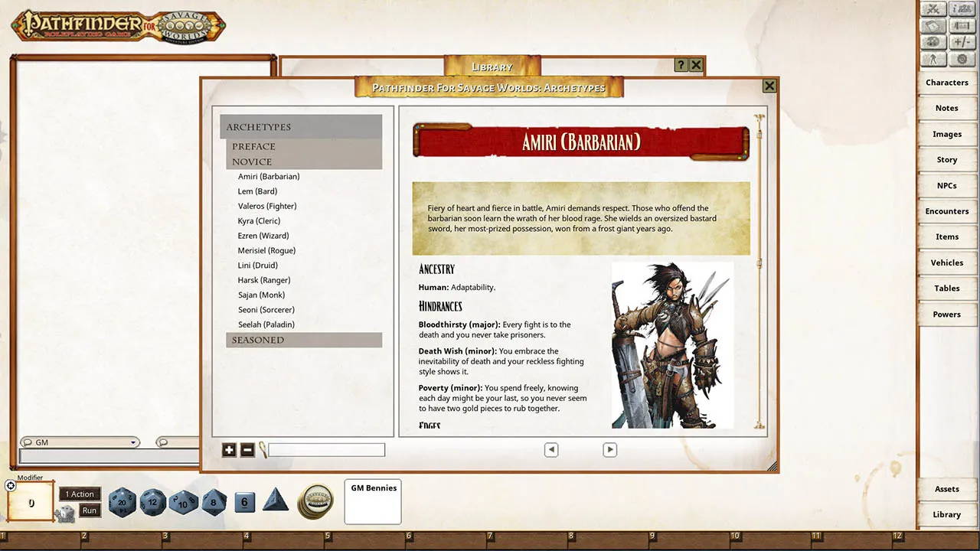Select Merisiel (Rogue) entry
Viewport: 980px width, 551px height.
pyautogui.click(x=266, y=250)
